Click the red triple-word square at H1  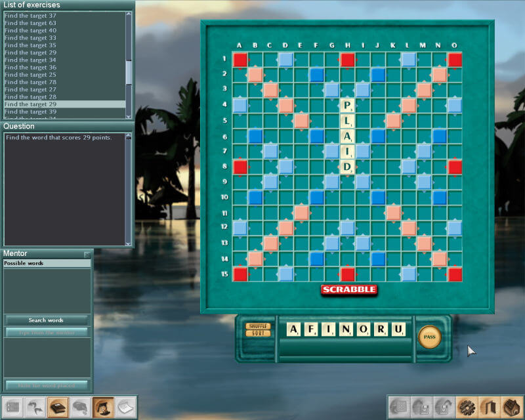click(347, 60)
